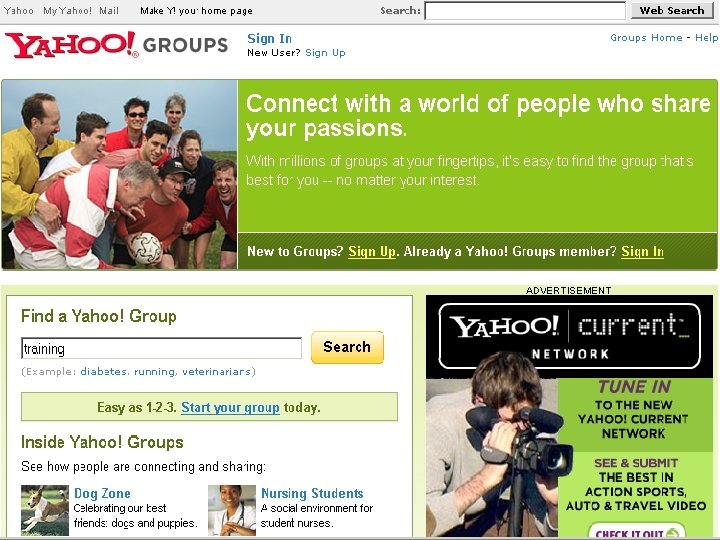Click Sign In beside Groups logo
The image size is (720, 540).
point(269,39)
